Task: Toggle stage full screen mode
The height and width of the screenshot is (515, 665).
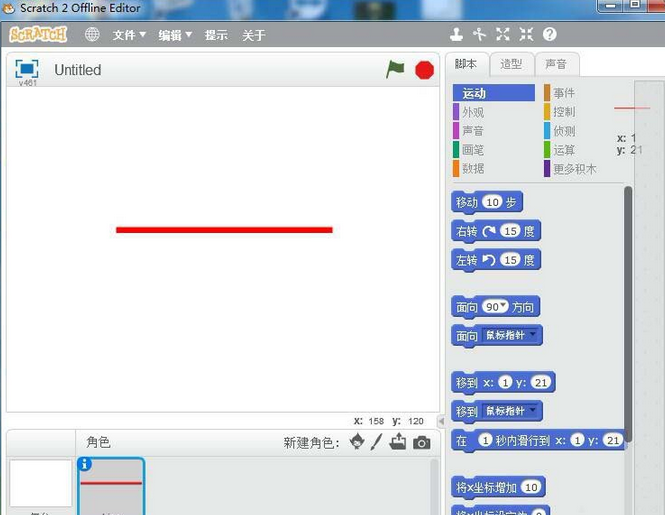Action: 27,68
